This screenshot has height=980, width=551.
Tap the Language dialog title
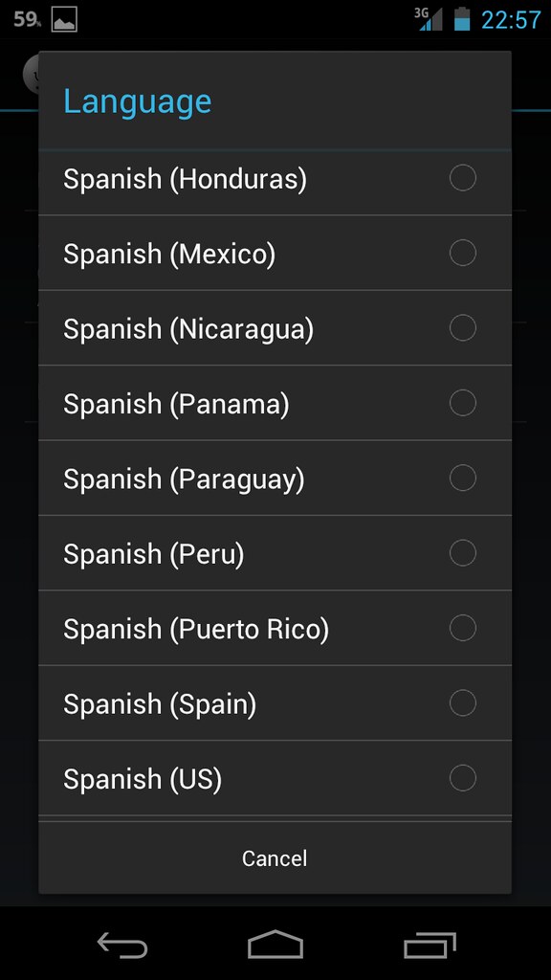tap(138, 102)
